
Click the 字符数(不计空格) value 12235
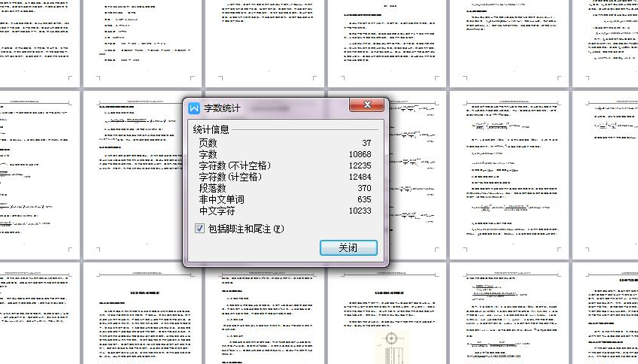pos(360,166)
